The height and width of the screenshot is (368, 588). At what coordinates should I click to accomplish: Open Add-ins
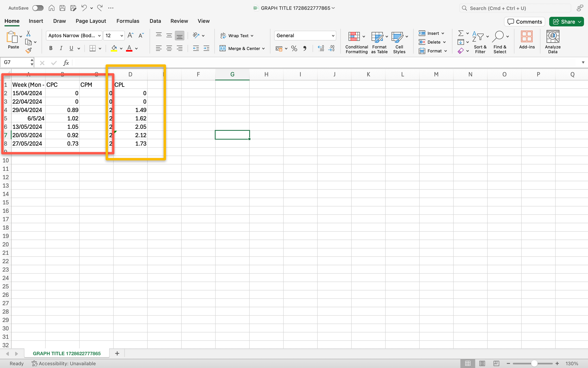[527, 40]
